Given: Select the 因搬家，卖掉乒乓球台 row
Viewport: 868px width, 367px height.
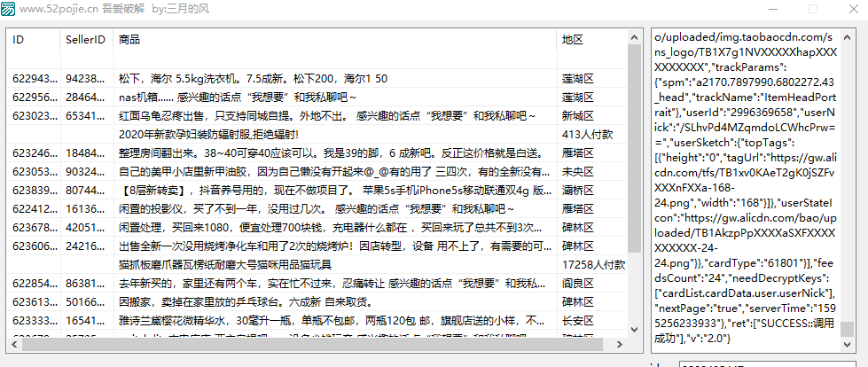Looking at the screenshot, I should [x=317, y=302].
